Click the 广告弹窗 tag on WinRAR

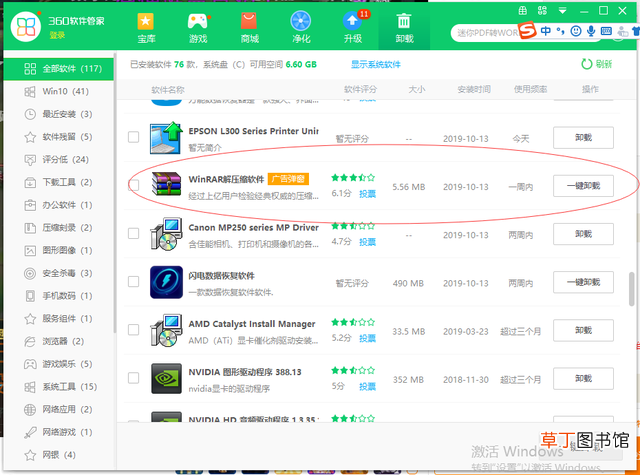coord(288,179)
